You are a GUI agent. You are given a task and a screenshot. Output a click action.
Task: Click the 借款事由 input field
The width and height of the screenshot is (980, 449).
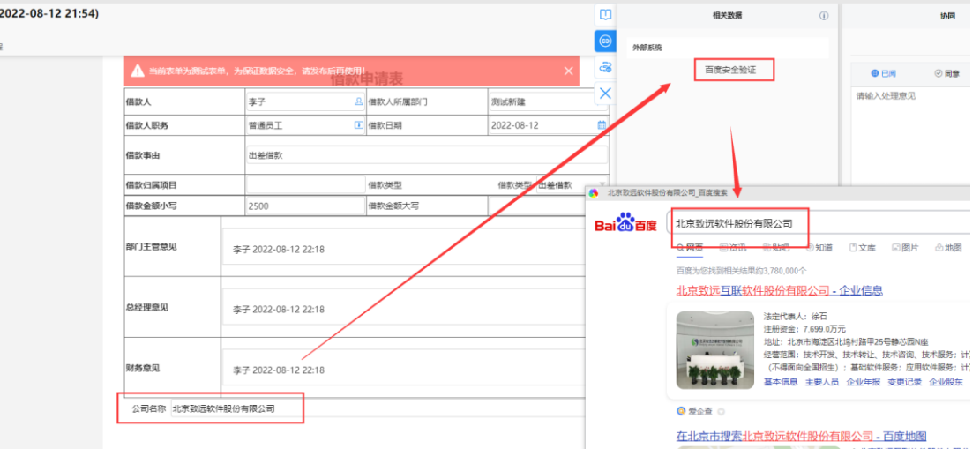pyautogui.click(x=427, y=155)
